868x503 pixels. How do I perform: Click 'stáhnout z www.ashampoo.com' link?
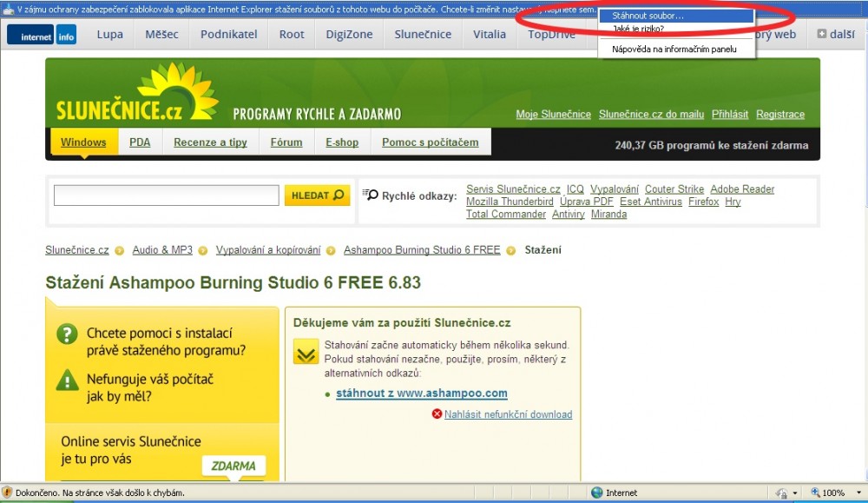point(421,394)
